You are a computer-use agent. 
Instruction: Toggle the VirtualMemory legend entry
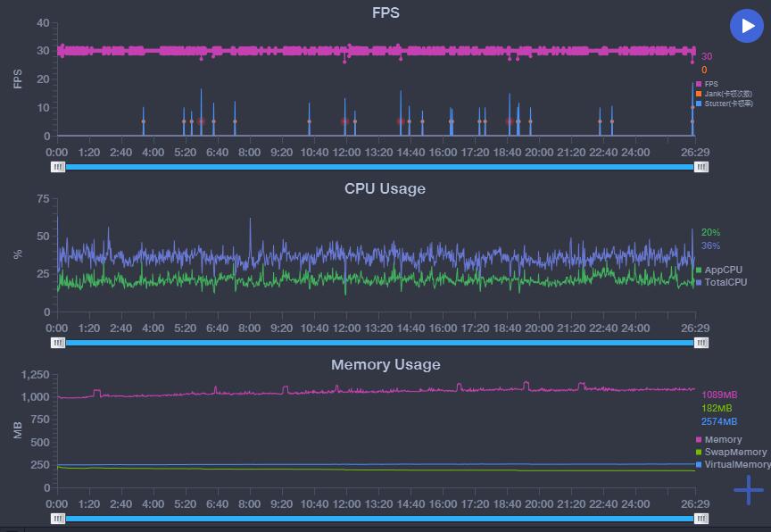pyautogui.click(x=734, y=464)
